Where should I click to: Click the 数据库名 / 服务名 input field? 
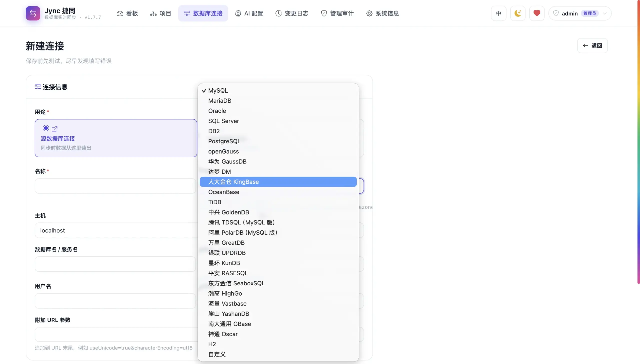(x=115, y=264)
